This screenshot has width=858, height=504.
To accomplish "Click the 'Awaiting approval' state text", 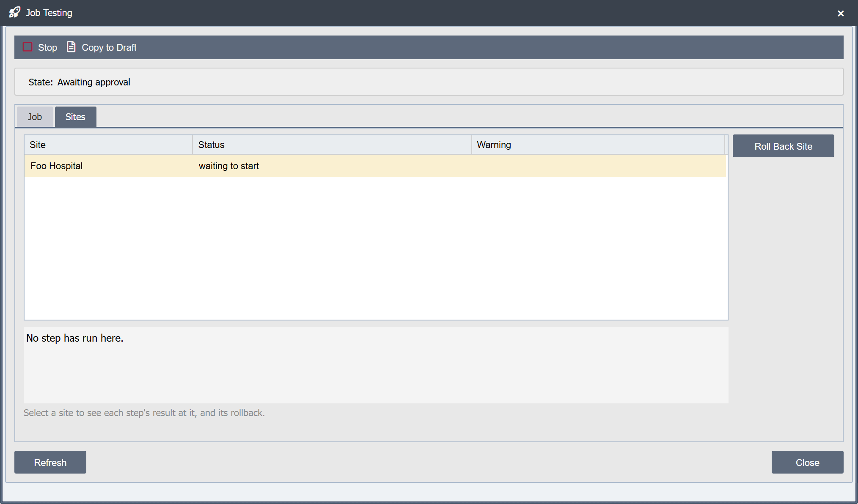I will (93, 82).
